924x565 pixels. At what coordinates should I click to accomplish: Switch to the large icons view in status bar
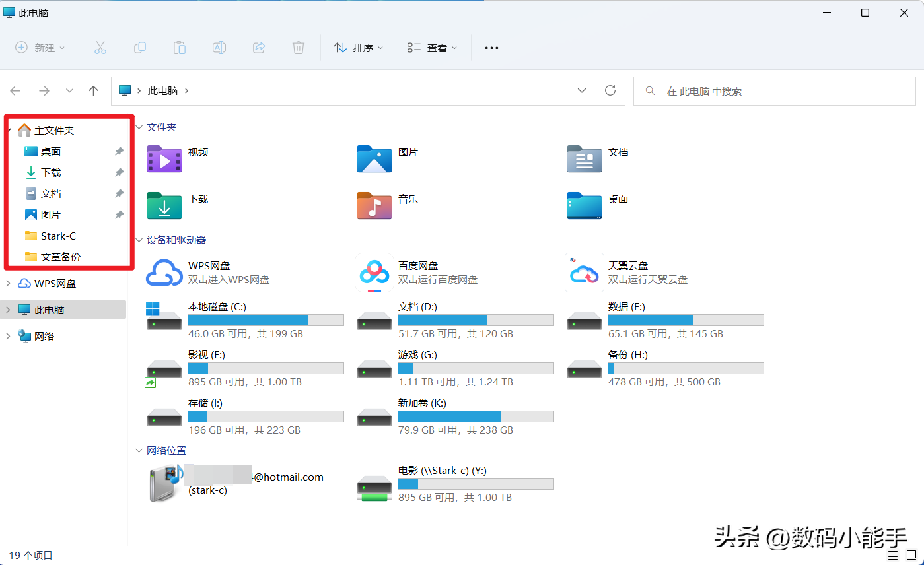coord(911,555)
